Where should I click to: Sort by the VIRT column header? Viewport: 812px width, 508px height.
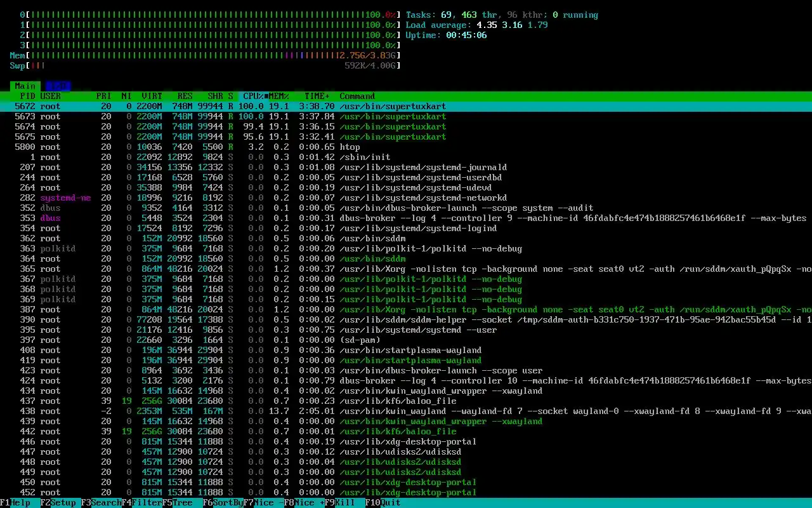pos(152,96)
